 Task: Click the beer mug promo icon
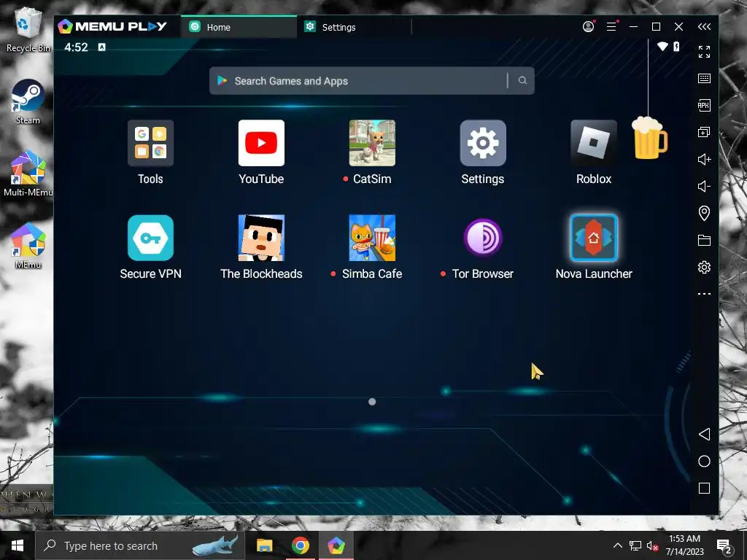click(x=649, y=138)
